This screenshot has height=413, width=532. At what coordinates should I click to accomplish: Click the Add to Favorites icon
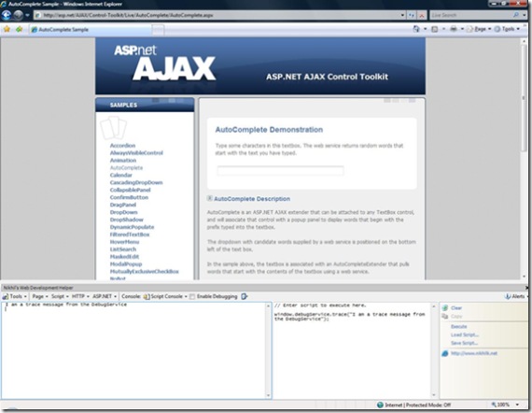[19, 29]
